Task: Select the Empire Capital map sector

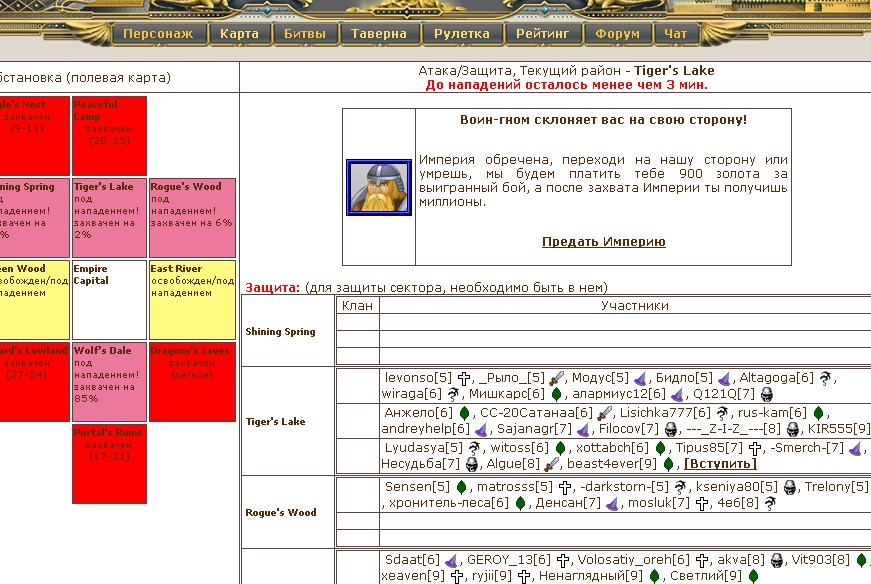Action: [x=109, y=300]
